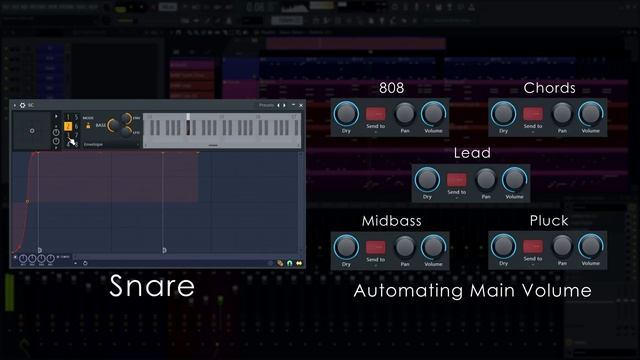Click the 808 Dry knob
Viewport: 640px width, 360px height.
pos(346,114)
